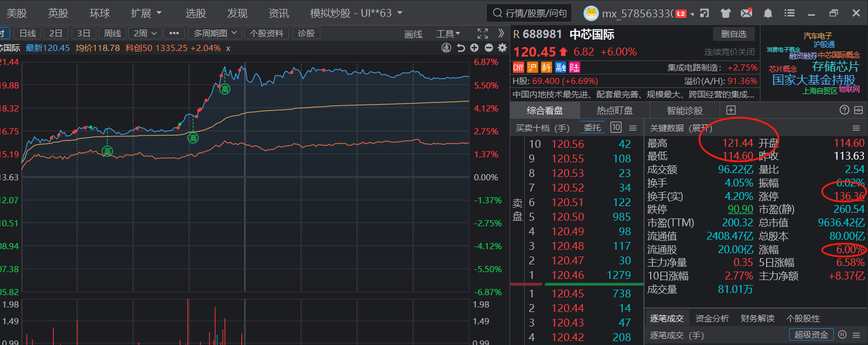Expand the 扩展 menu dropdown
Screen dimensions: 868x345
click(x=146, y=13)
